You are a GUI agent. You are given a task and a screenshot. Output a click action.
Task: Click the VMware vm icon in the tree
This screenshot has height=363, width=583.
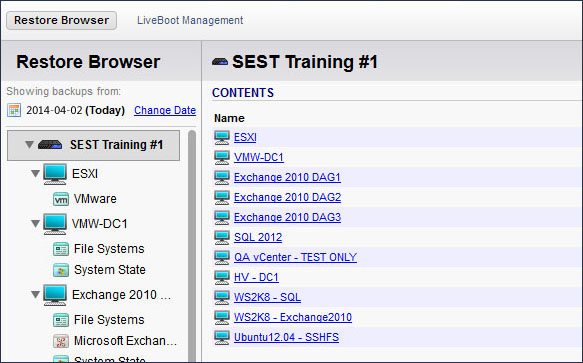point(61,199)
